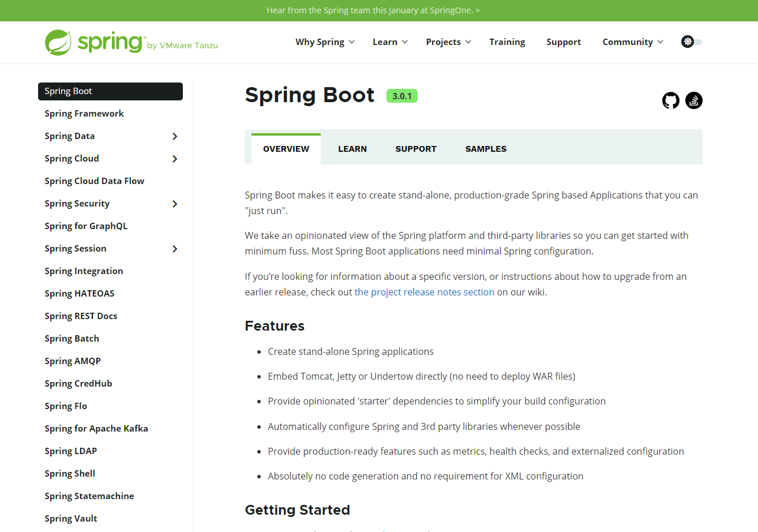Expand the Projects dropdown in header
Screen dimensions: 758x532
click(x=449, y=42)
